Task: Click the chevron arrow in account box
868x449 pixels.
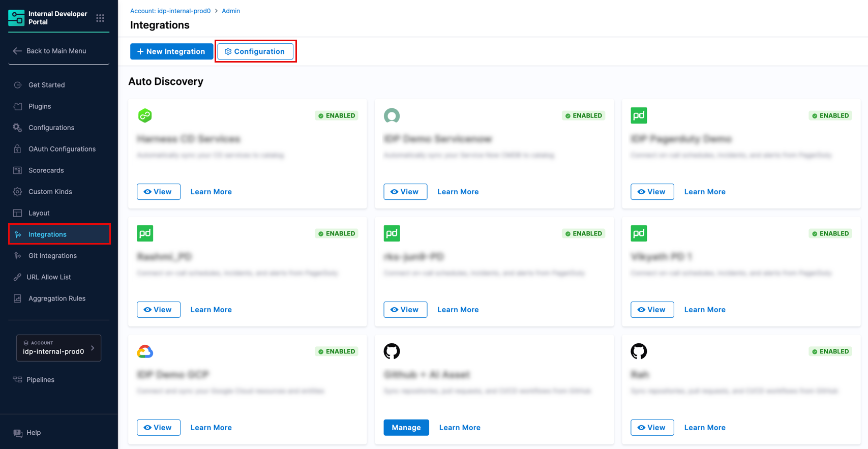Action: click(x=93, y=348)
